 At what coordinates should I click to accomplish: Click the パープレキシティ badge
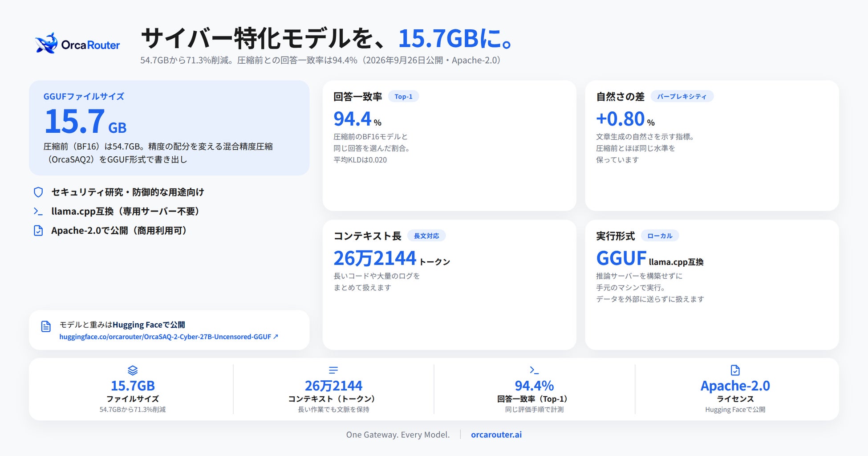tap(682, 96)
